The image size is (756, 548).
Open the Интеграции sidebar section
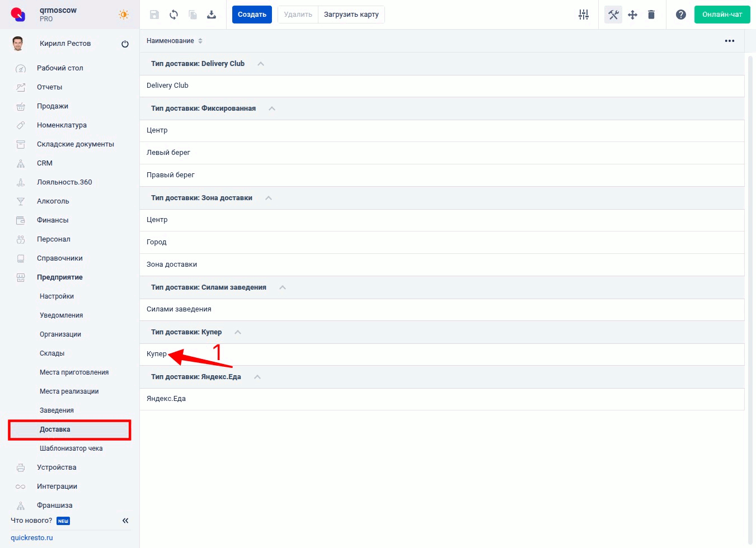tap(57, 486)
